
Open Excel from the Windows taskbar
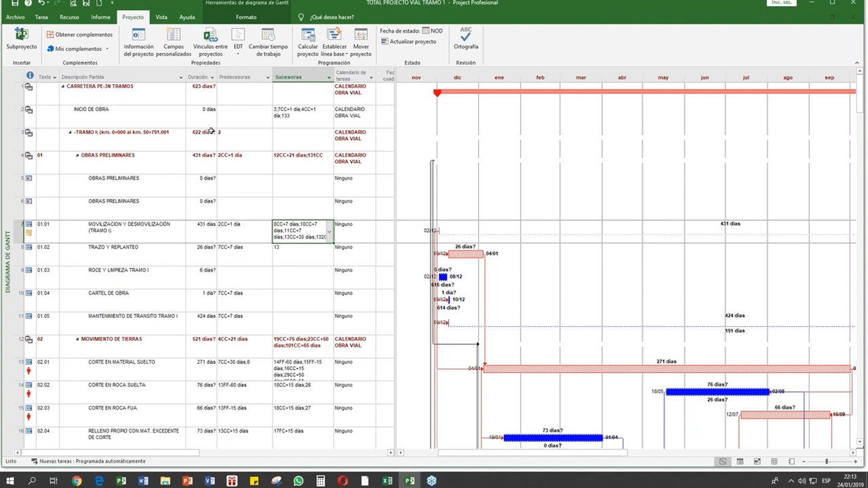click(389, 481)
